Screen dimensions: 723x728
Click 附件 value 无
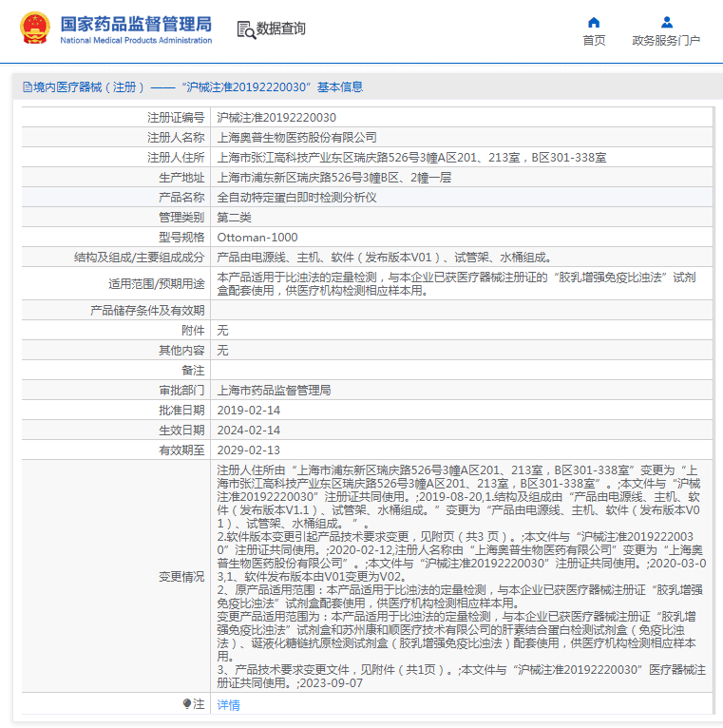[x=222, y=330]
